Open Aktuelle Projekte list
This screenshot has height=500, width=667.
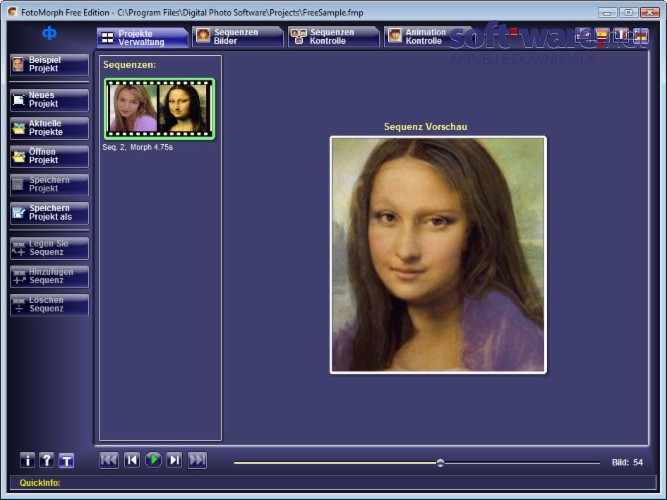click(x=49, y=128)
